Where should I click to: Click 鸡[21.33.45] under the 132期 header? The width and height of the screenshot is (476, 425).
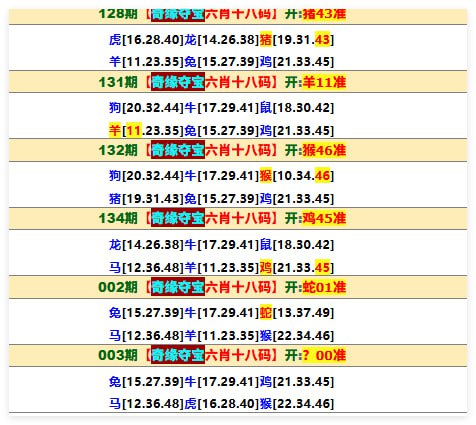297,199
